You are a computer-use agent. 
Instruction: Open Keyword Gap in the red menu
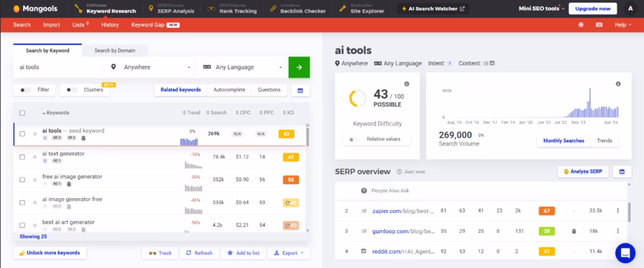point(155,25)
